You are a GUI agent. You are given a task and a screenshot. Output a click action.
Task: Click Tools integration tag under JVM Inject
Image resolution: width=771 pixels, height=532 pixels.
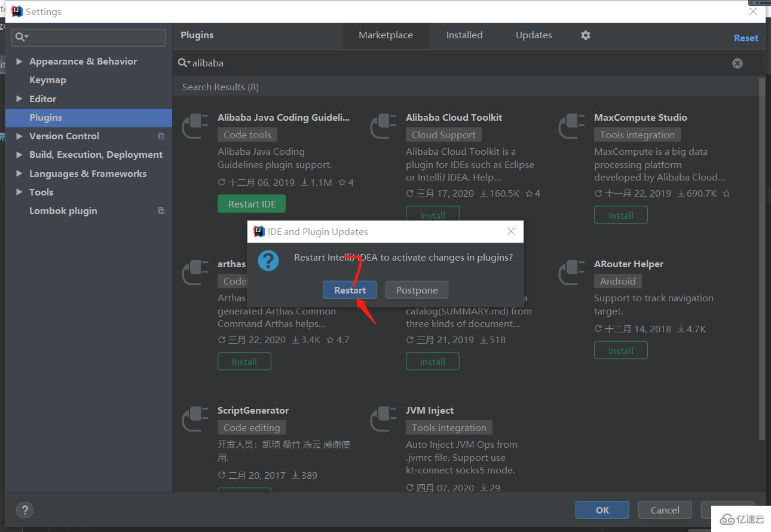coord(449,428)
